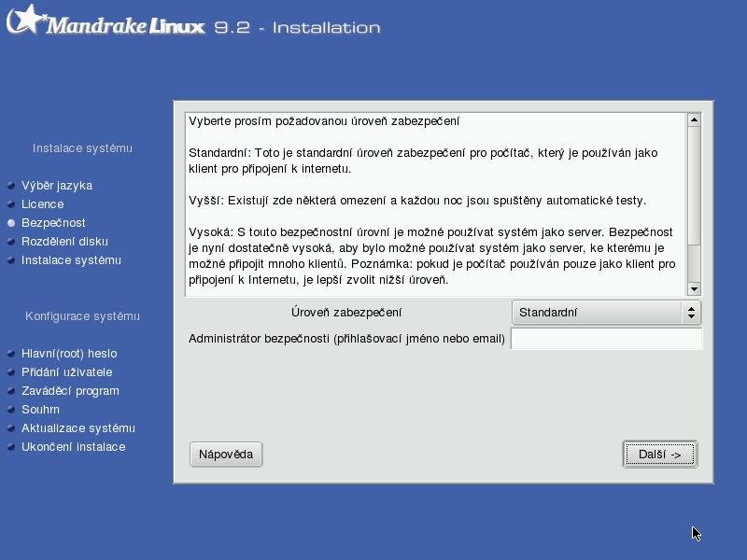
Task: Open Nápověda help button
Action: (226, 455)
